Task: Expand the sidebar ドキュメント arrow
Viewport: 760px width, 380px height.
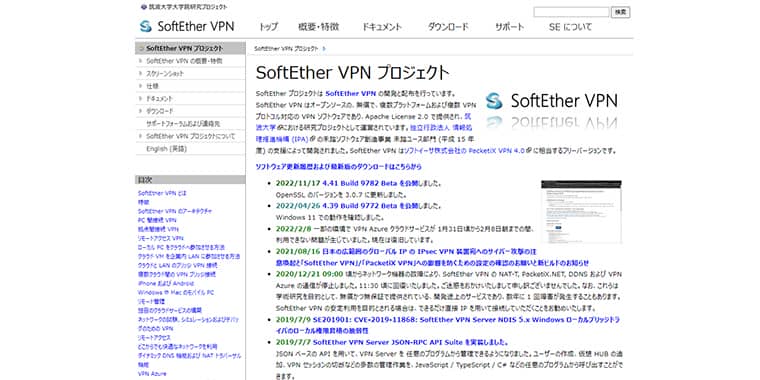Action: click(x=141, y=99)
